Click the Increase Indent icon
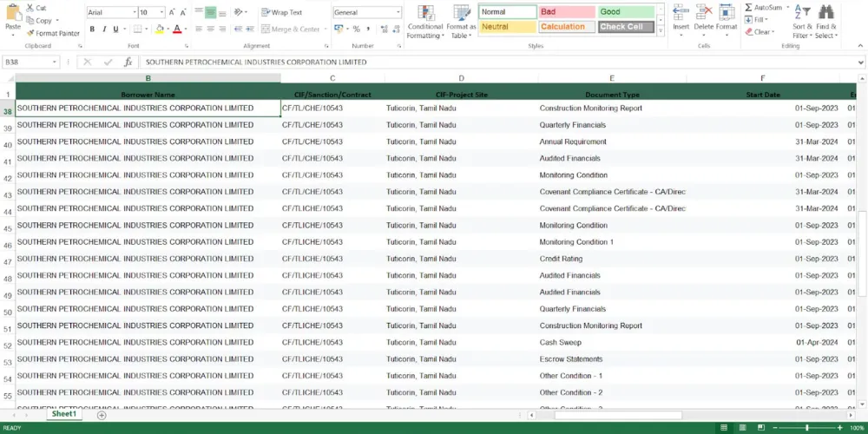Viewport: 868px width, 434px height. [x=250, y=29]
